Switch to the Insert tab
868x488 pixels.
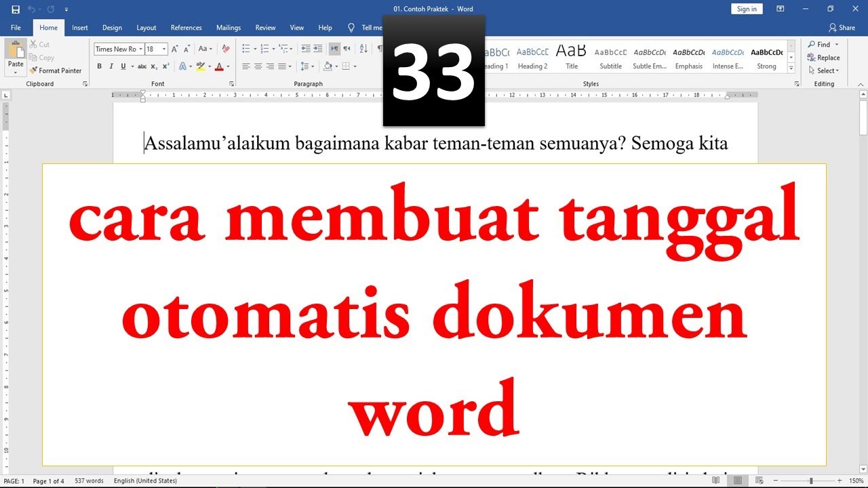click(x=80, y=28)
